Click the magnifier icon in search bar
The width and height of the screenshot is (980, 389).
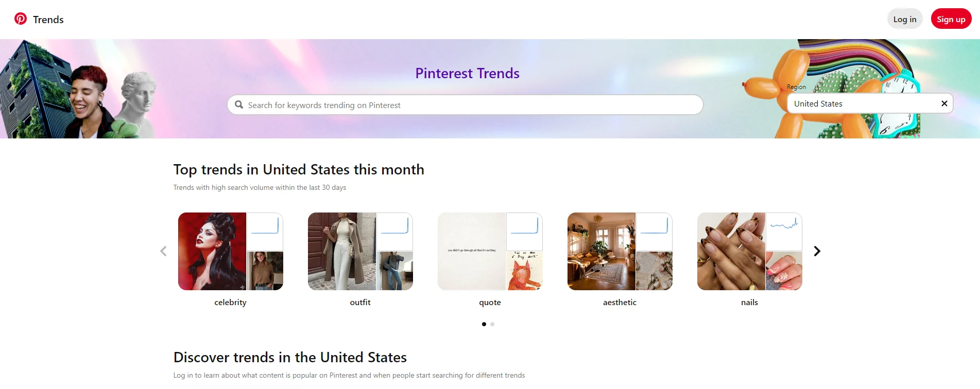click(239, 105)
